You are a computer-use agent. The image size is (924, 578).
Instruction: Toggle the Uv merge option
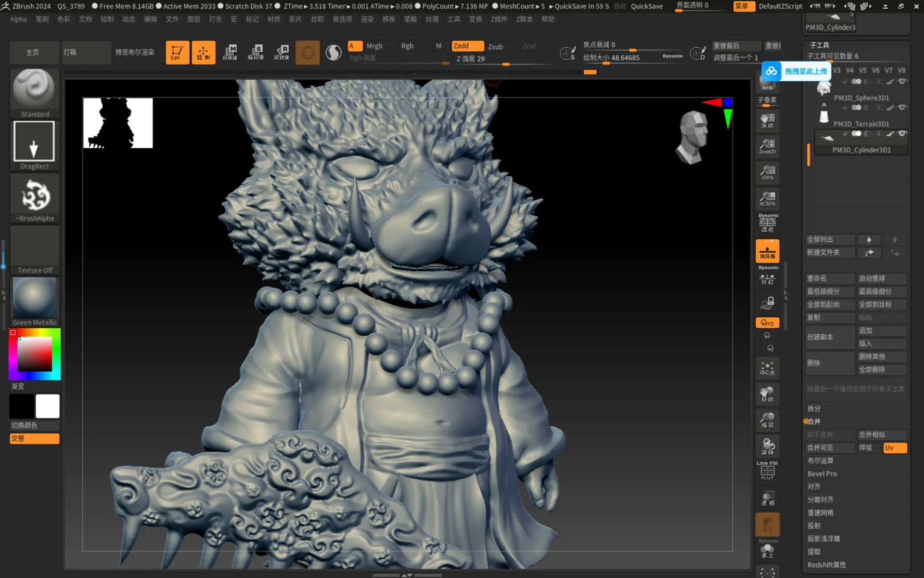point(895,448)
